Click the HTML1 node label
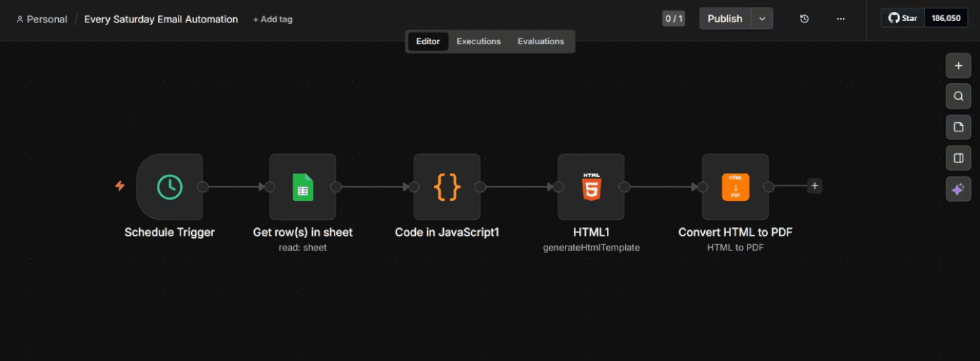This screenshot has height=361, width=980. [x=591, y=232]
